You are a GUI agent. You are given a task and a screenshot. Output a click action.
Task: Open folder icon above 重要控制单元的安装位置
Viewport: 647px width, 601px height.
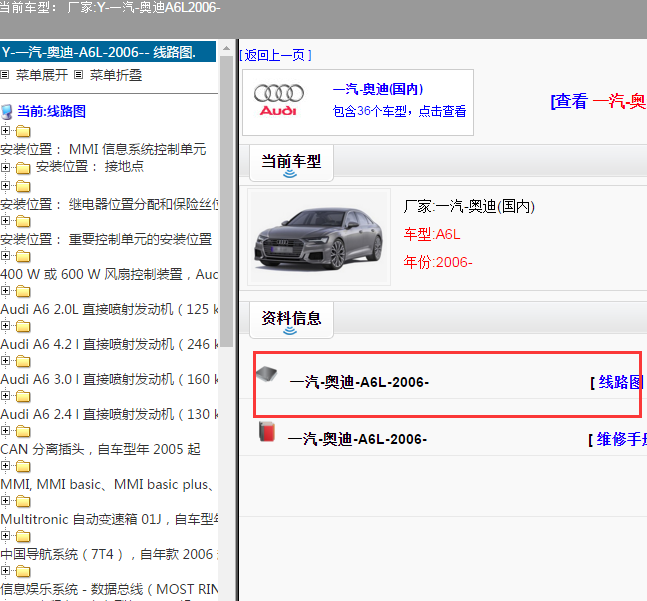pos(23,222)
